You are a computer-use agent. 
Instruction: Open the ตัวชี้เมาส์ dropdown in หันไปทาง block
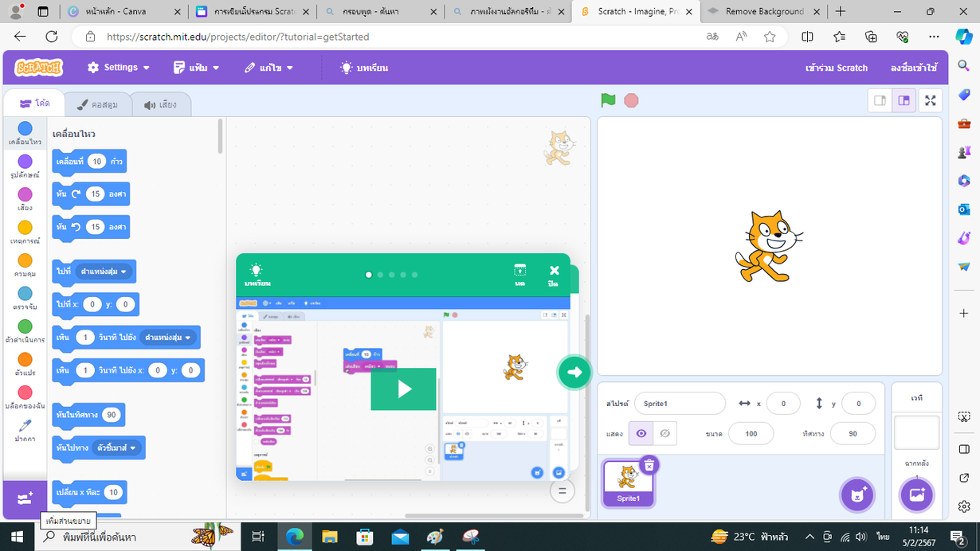(x=116, y=448)
